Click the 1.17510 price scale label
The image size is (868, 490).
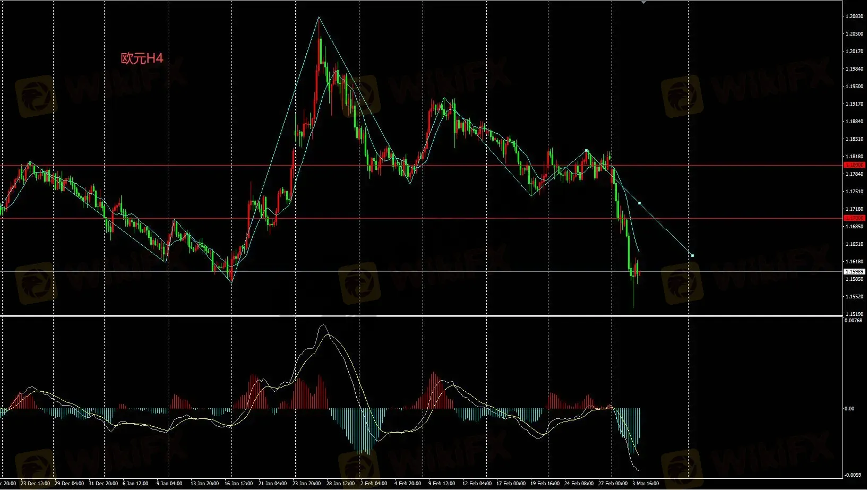click(x=854, y=192)
